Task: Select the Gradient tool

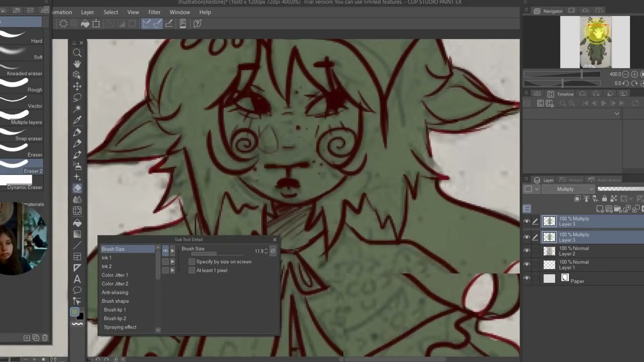Action: click(x=77, y=234)
